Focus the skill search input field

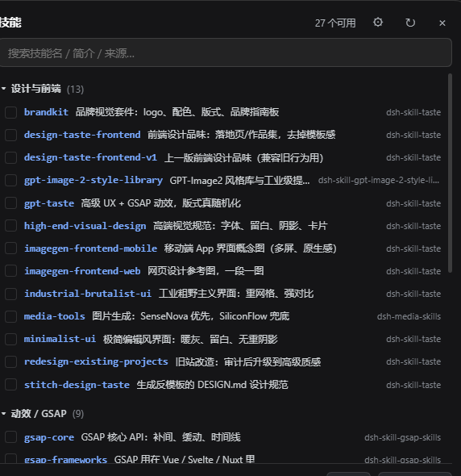pos(226,52)
